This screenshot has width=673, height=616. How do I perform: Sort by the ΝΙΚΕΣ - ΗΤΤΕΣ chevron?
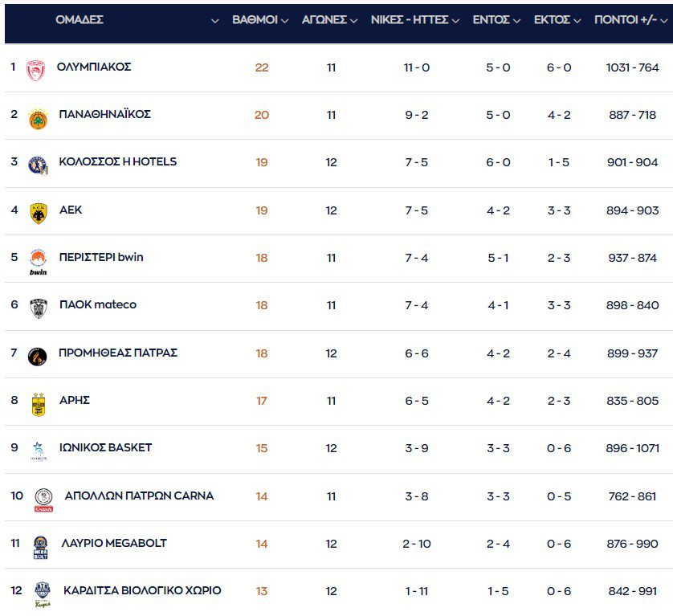(x=455, y=21)
